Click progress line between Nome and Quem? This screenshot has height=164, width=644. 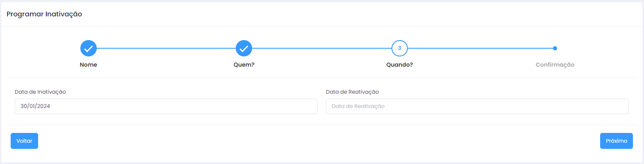point(166,48)
